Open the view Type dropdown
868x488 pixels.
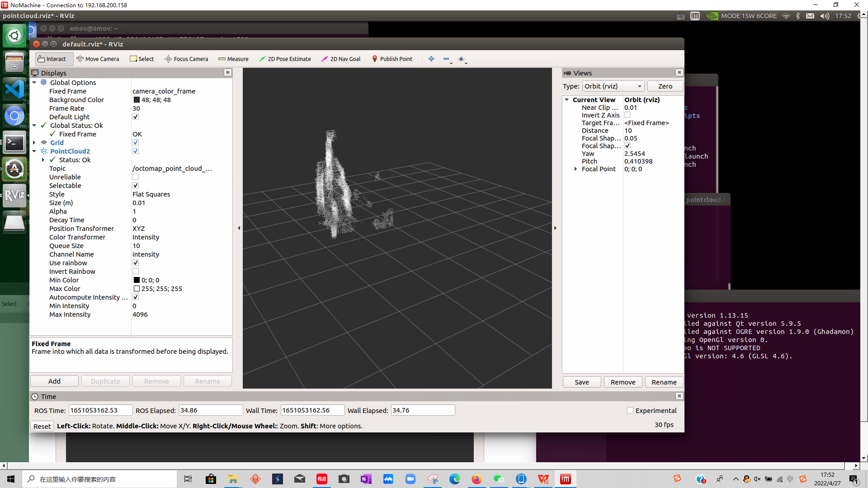613,86
